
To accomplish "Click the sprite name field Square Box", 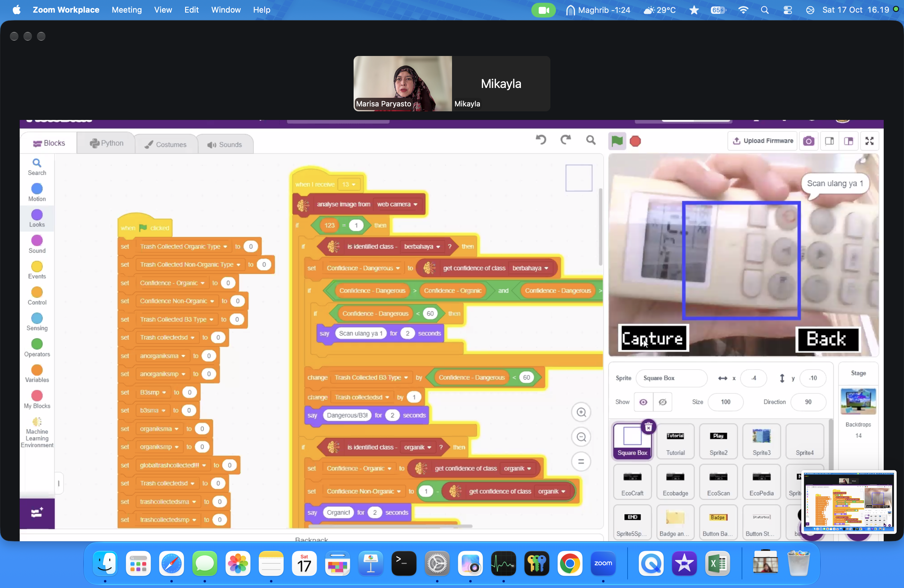I will (x=671, y=378).
